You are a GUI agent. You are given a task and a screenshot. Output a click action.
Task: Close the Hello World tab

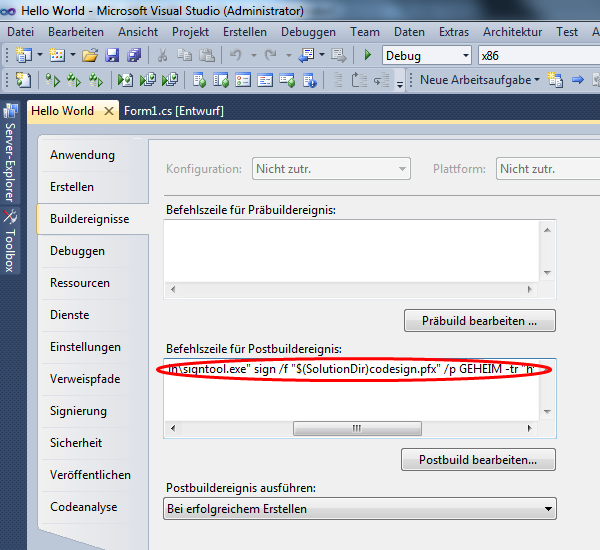coord(109,111)
